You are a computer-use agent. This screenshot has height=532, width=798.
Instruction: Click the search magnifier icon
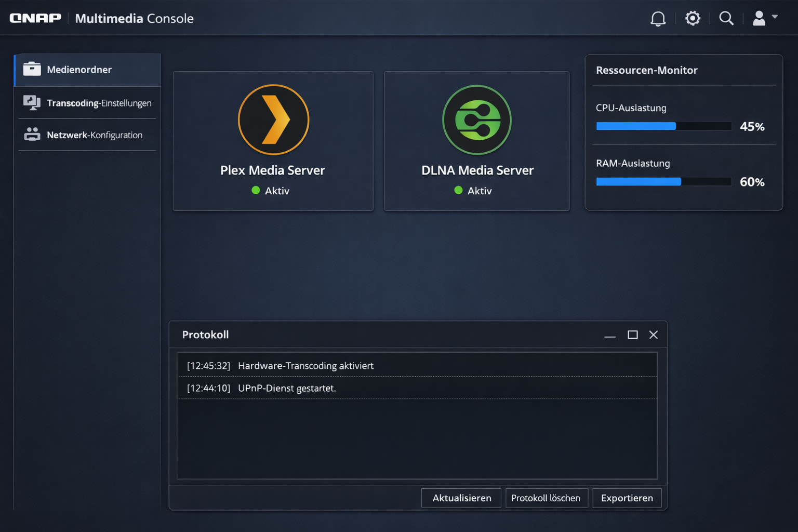(x=726, y=19)
